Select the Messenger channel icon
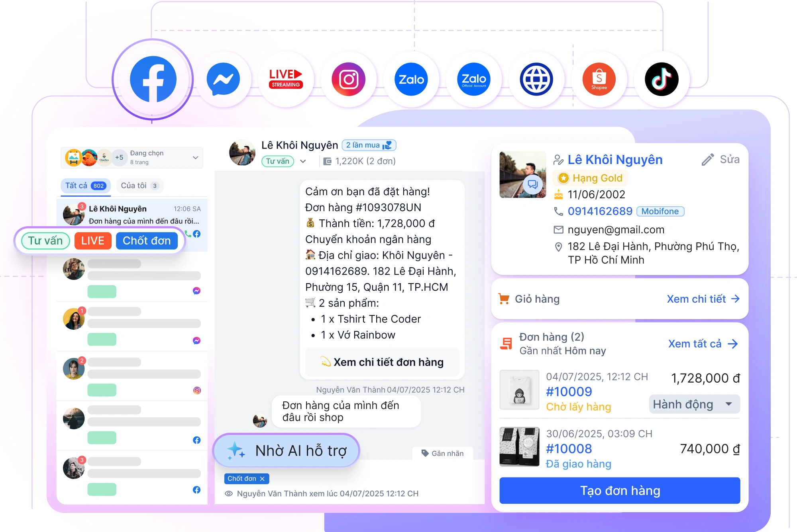The height and width of the screenshot is (532, 797). point(223,79)
